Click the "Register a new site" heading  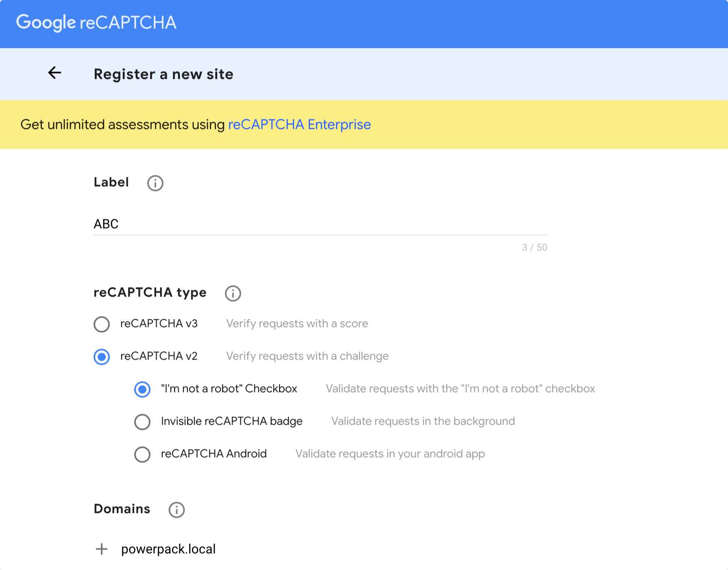click(163, 74)
